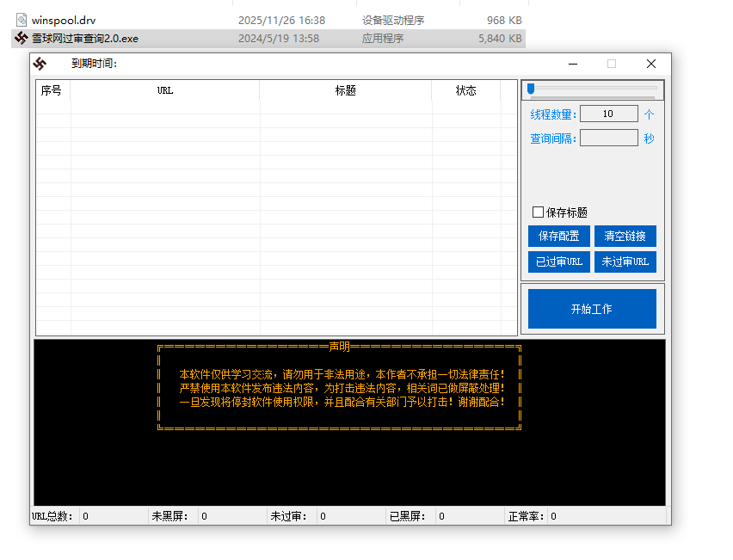Click the blue slider handle at top right
Viewport: 733px width, 560px height.
(531, 89)
